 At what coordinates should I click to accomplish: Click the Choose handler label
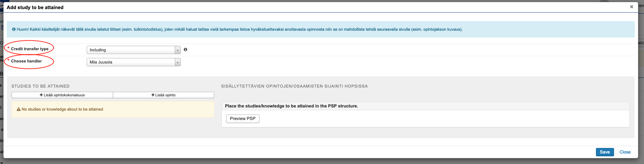pos(26,61)
